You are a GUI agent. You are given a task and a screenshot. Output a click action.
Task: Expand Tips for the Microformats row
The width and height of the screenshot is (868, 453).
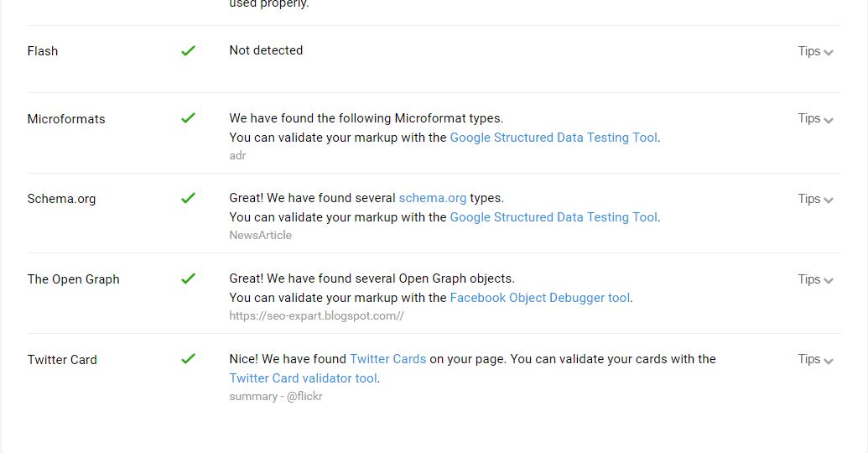pyautogui.click(x=815, y=118)
